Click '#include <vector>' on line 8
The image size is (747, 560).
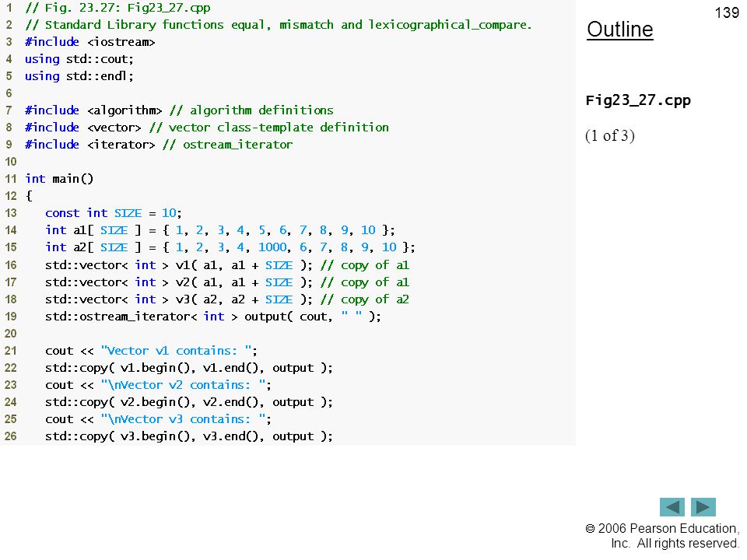pyautogui.click(x=83, y=128)
